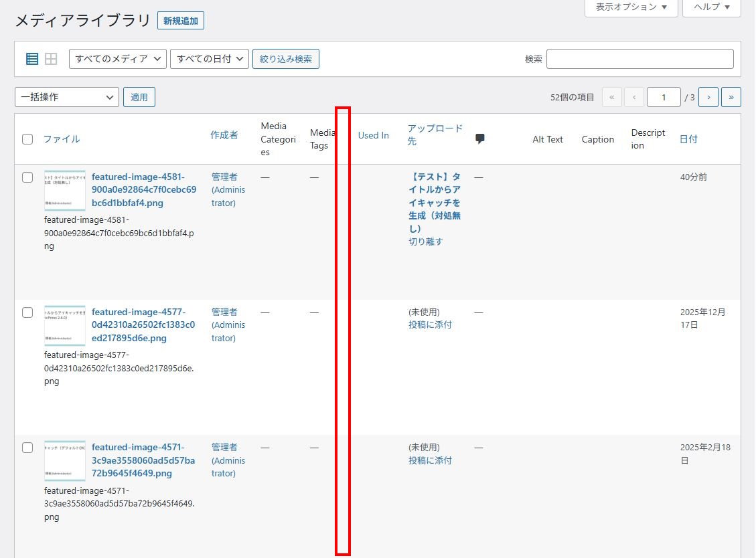Click the 切り離す detach link
The height and width of the screenshot is (558, 756).
(x=426, y=242)
